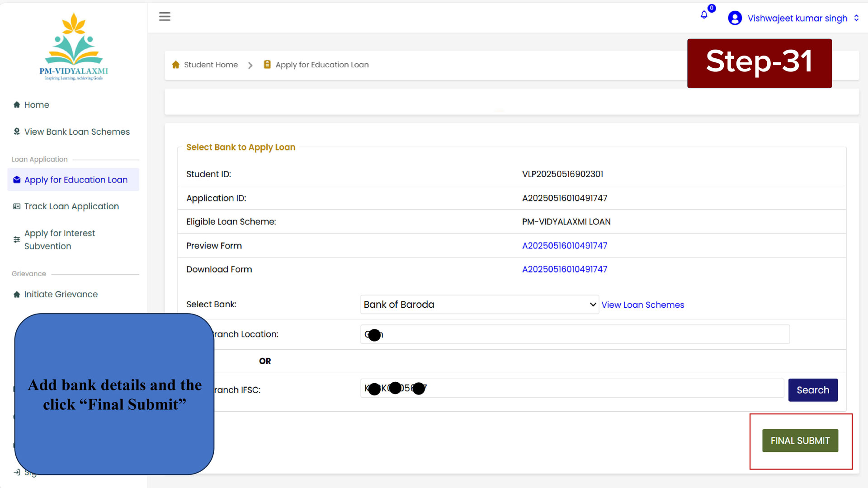Click the View Bank Loan Schemes icon
Viewport: 868px width, 488px height.
(x=17, y=131)
